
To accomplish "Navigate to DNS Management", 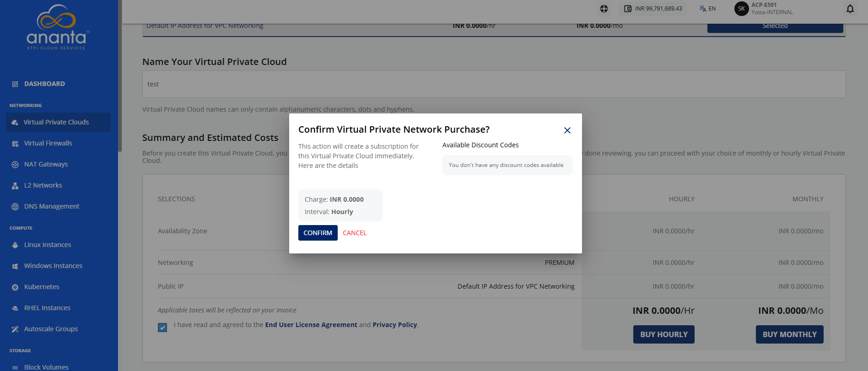I will (52, 206).
